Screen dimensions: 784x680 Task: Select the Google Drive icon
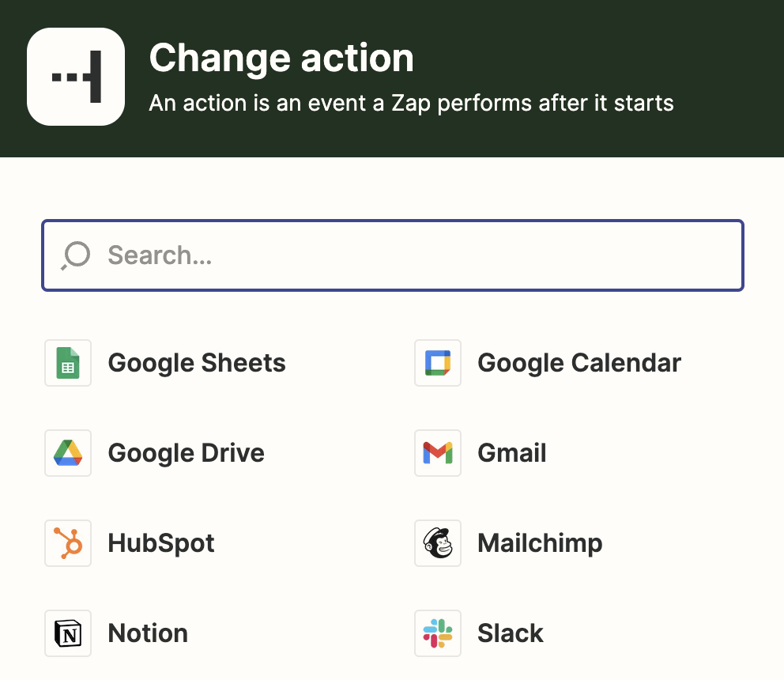tap(68, 452)
